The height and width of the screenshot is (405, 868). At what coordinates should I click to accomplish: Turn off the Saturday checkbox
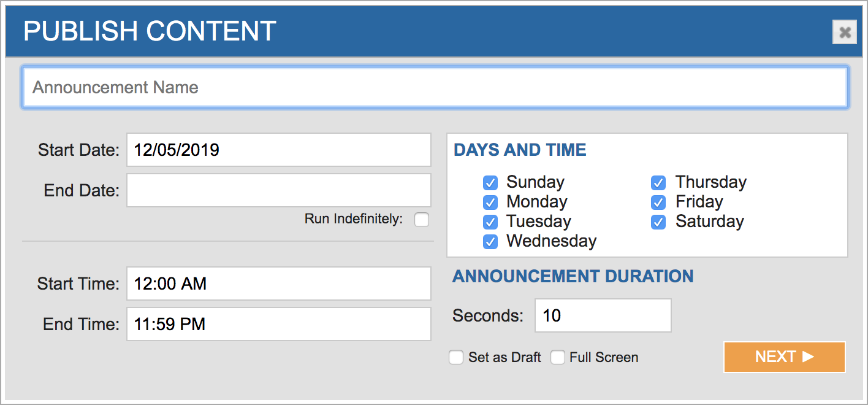(x=658, y=222)
